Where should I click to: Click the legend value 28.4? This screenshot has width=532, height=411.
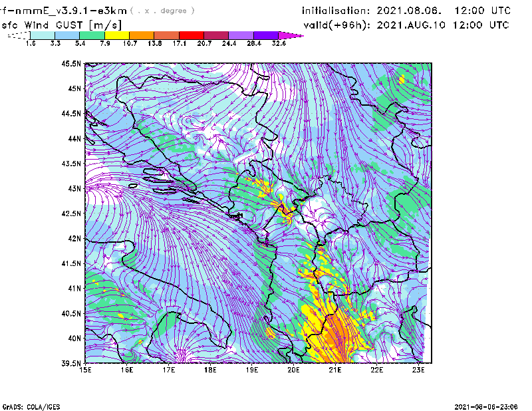254,43
